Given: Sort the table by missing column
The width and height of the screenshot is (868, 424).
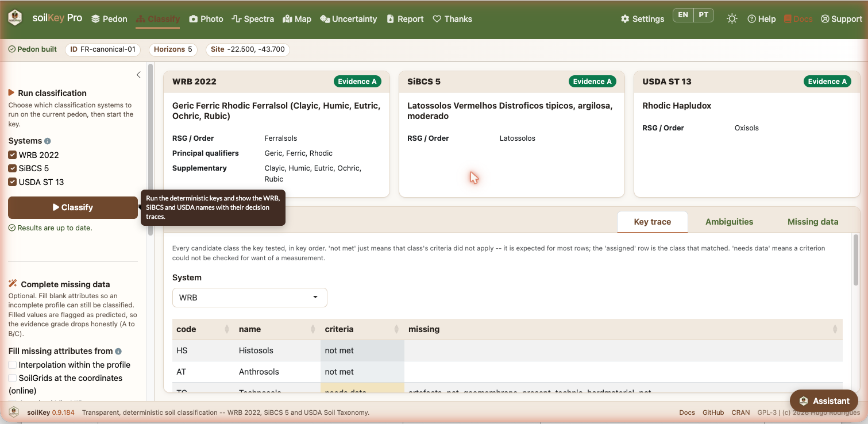Looking at the screenshot, I should (623, 329).
